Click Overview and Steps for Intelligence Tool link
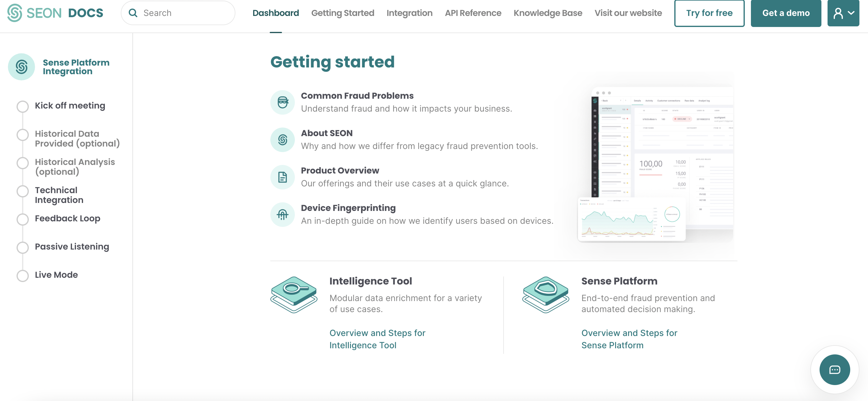Screen dimensions: 868x401 tap(377, 338)
